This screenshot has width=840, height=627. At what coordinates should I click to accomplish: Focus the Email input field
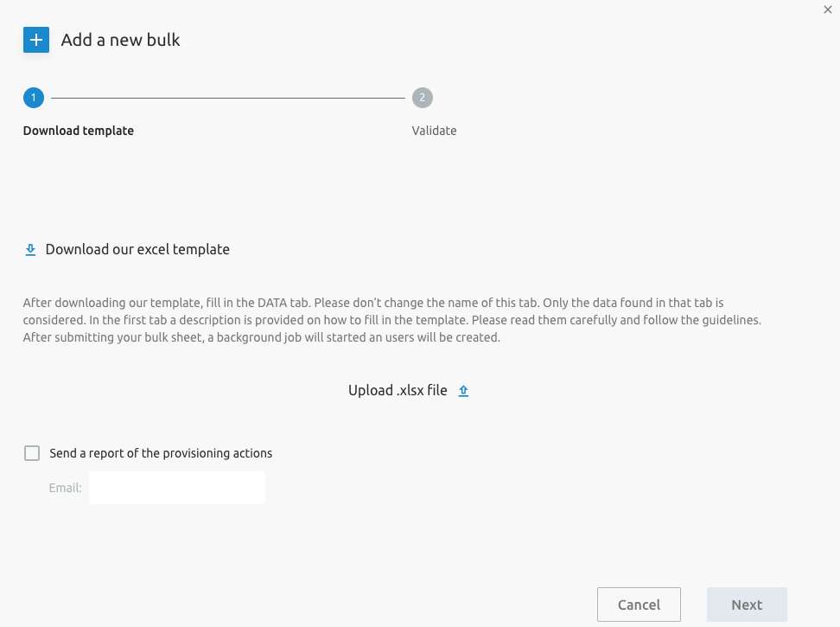click(x=177, y=488)
